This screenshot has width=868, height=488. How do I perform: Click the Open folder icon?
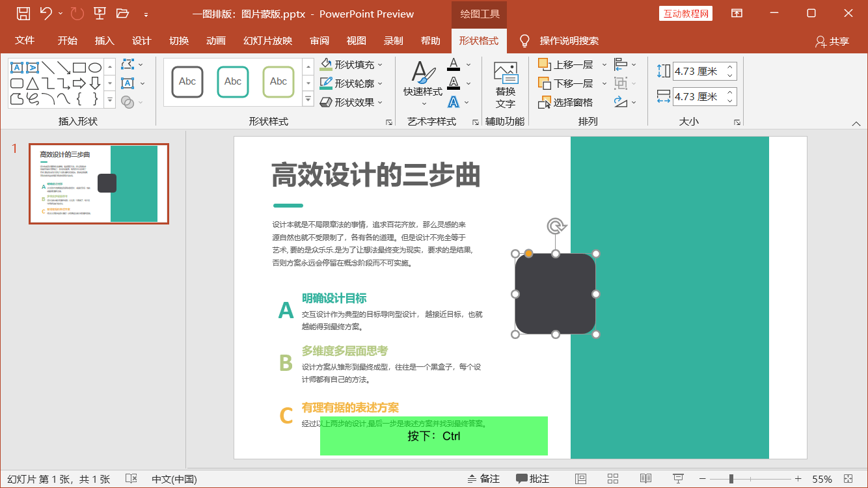click(122, 13)
